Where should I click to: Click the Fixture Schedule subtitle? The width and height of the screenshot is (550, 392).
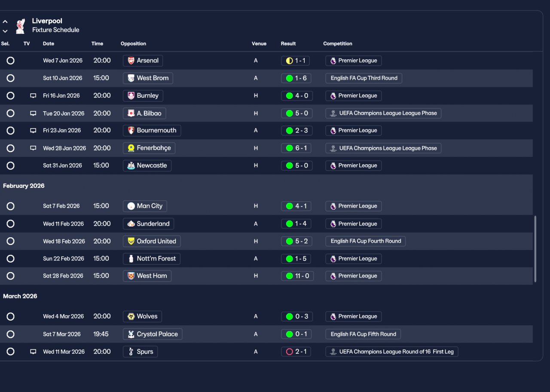56,30
